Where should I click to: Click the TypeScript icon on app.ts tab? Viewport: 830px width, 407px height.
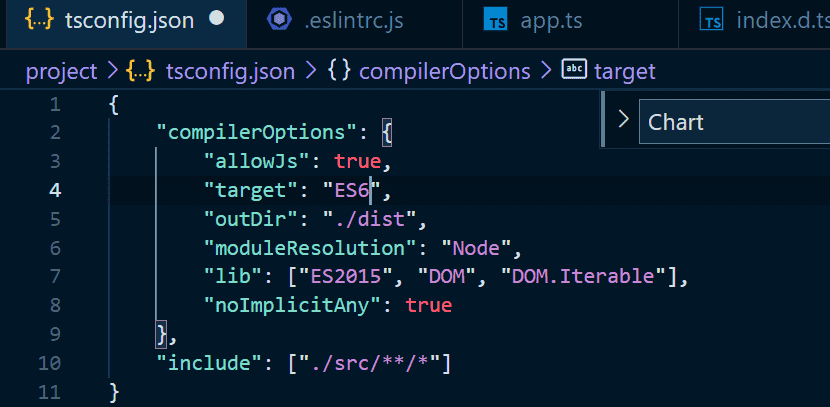(494, 19)
